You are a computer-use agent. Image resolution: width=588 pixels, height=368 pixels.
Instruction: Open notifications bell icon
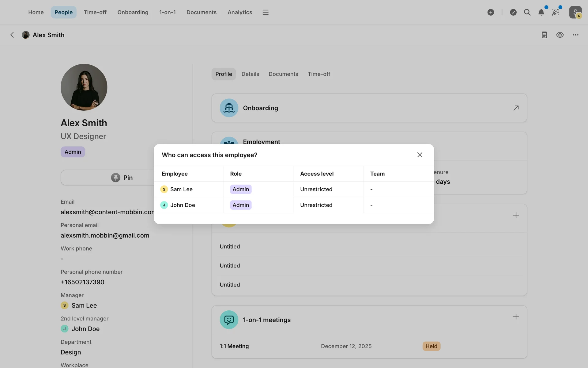(x=541, y=12)
